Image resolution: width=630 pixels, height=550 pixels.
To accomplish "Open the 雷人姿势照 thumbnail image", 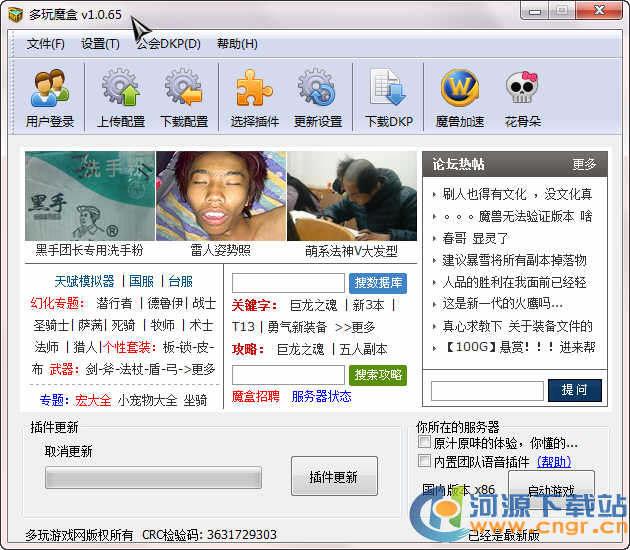I will tap(221, 196).
